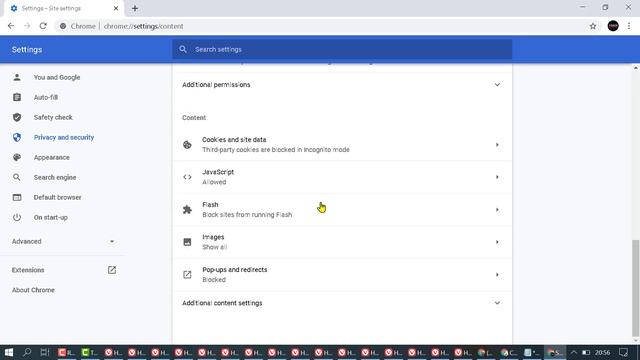
Task: Click the address bar URL
Action: tap(143, 26)
